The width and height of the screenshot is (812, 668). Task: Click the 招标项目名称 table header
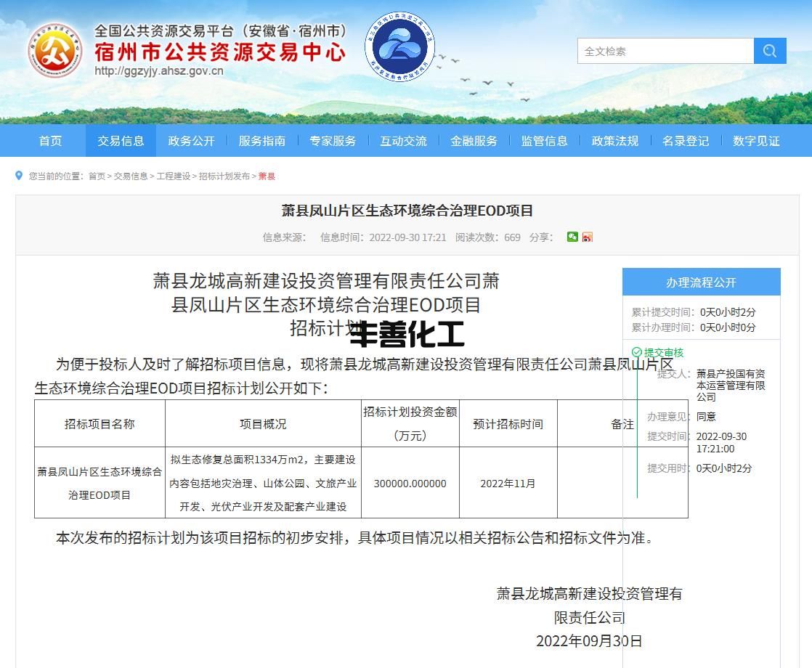point(100,423)
